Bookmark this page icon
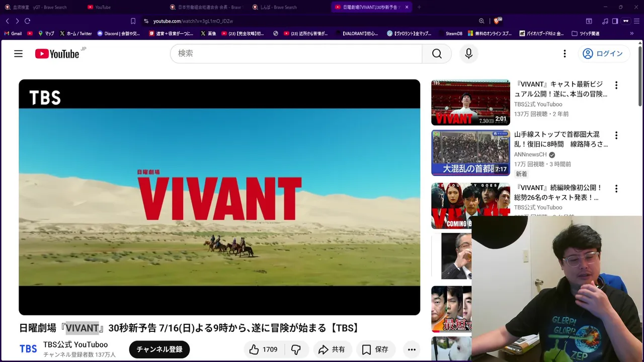This screenshot has width=644, height=362. 133,21
